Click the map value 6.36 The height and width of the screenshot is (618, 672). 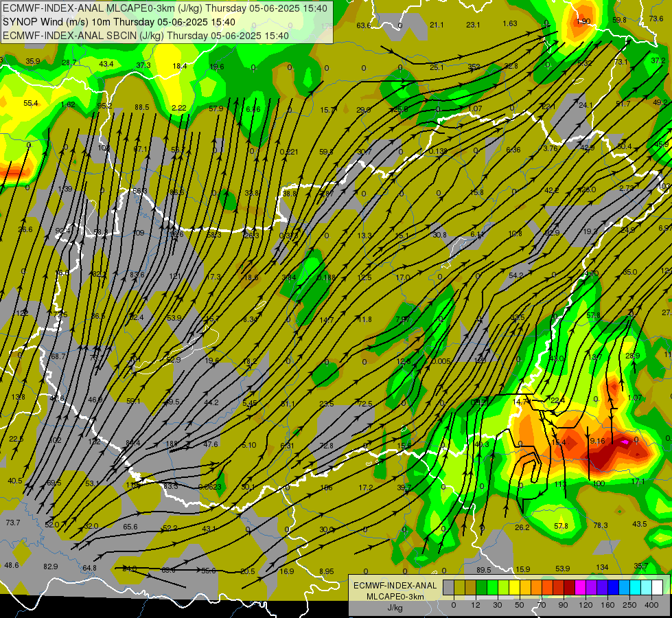513,150
